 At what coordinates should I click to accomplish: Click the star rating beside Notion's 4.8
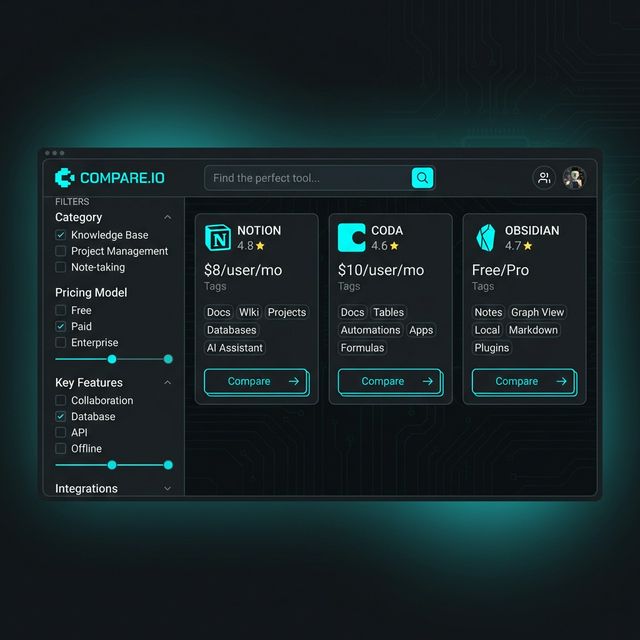(260, 245)
